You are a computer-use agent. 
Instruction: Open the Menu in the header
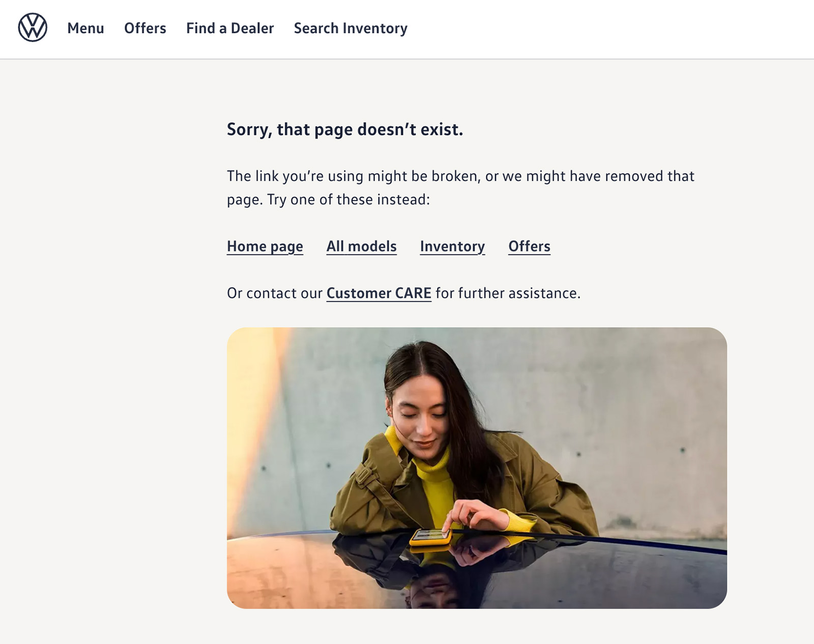(85, 28)
